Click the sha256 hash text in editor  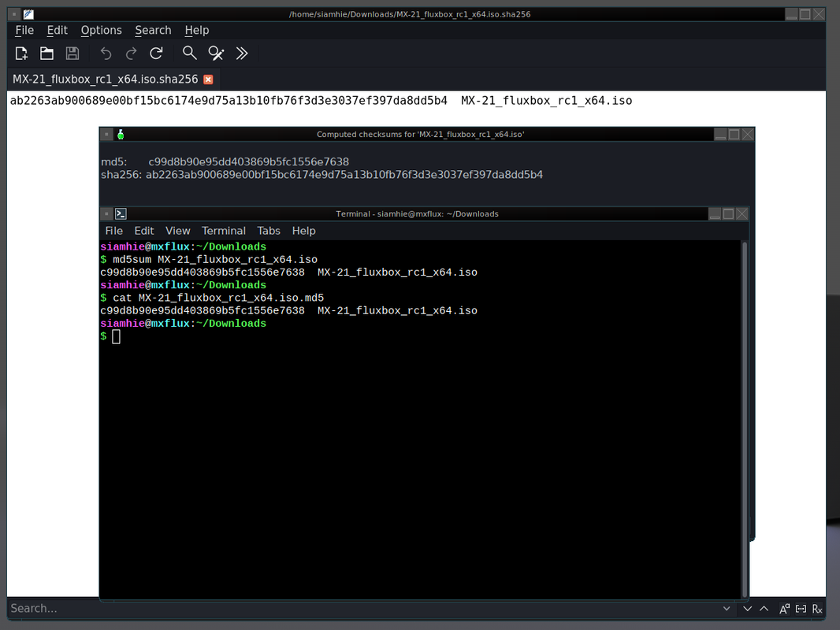229,101
